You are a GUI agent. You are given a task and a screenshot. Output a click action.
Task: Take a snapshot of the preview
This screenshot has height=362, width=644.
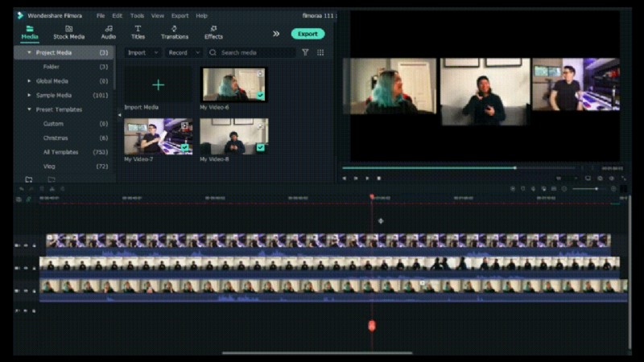click(x=600, y=179)
